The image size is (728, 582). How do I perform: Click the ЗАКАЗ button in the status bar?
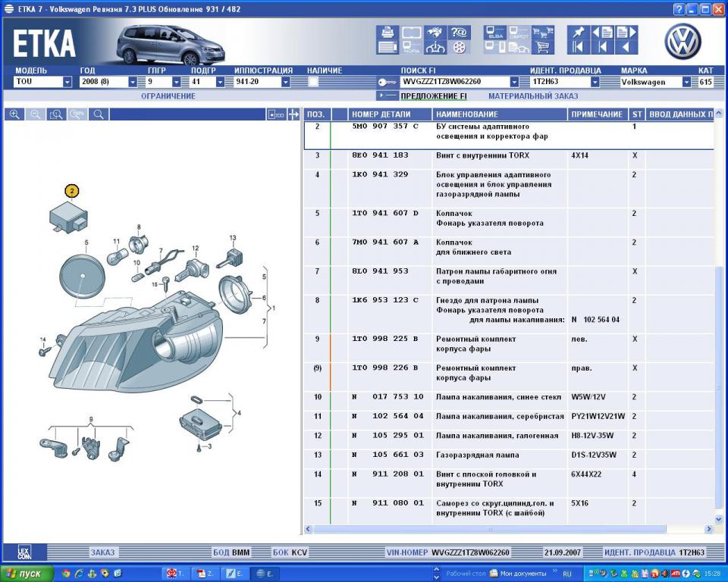click(102, 552)
